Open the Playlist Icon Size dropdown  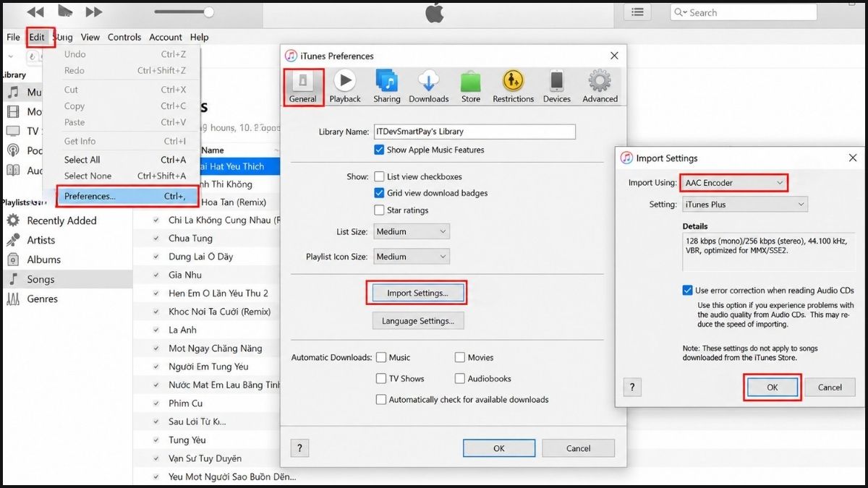tap(412, 257)
